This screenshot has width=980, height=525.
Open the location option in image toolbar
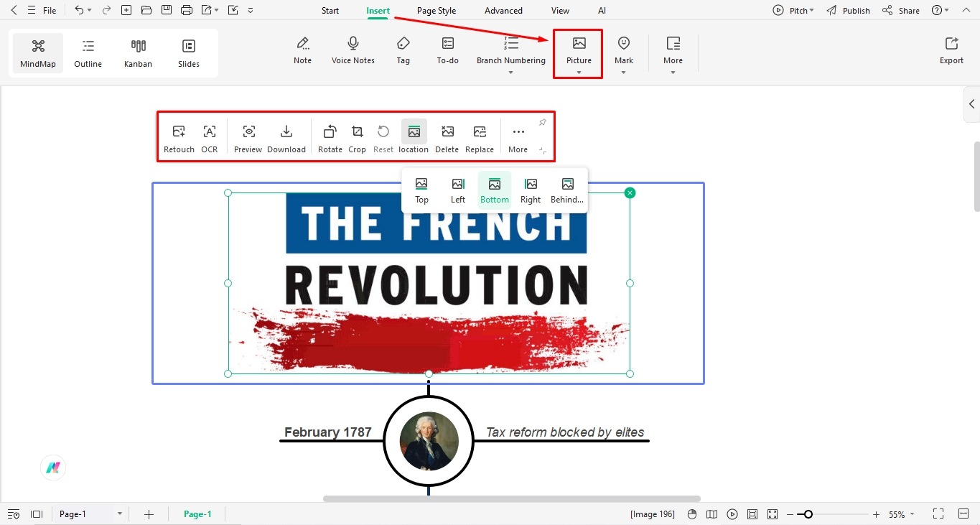point(414,138)
